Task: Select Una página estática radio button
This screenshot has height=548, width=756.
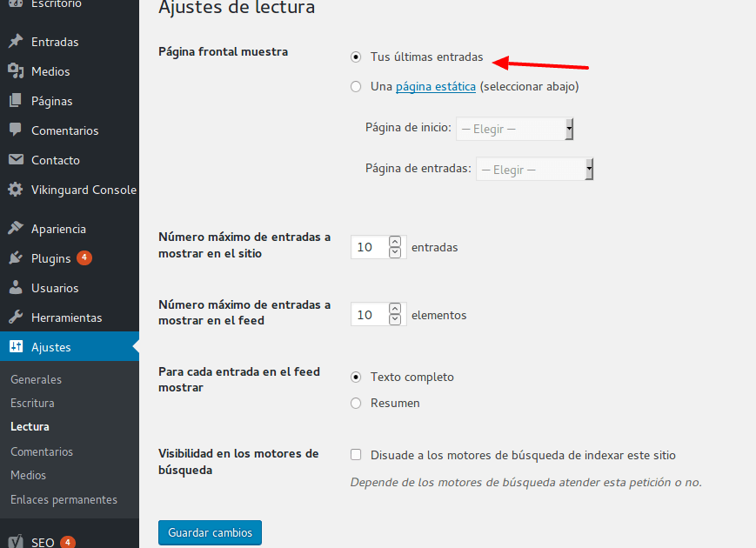Action: 356,87
